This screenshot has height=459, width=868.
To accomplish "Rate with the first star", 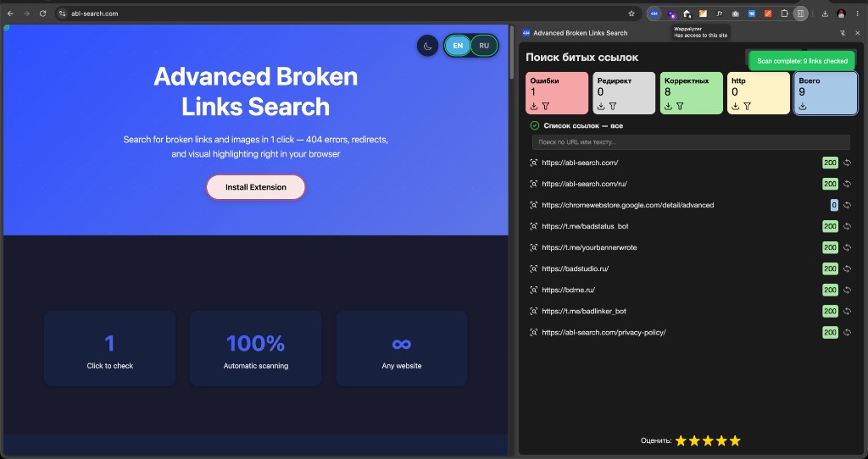I will [681, 440].
